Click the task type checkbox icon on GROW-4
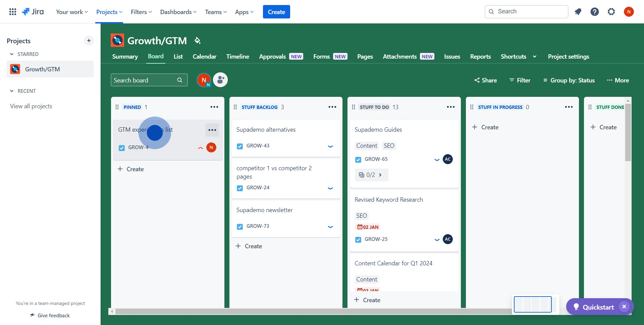 (x=122, y=148)
